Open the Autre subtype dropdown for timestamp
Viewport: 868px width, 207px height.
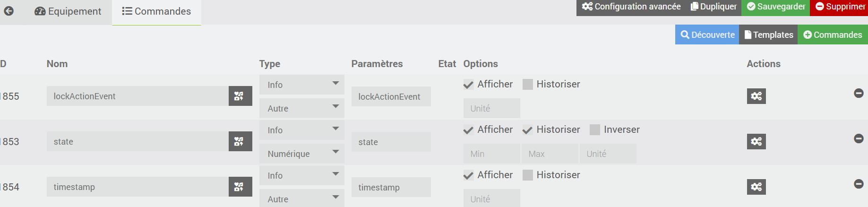click(301, 199)
